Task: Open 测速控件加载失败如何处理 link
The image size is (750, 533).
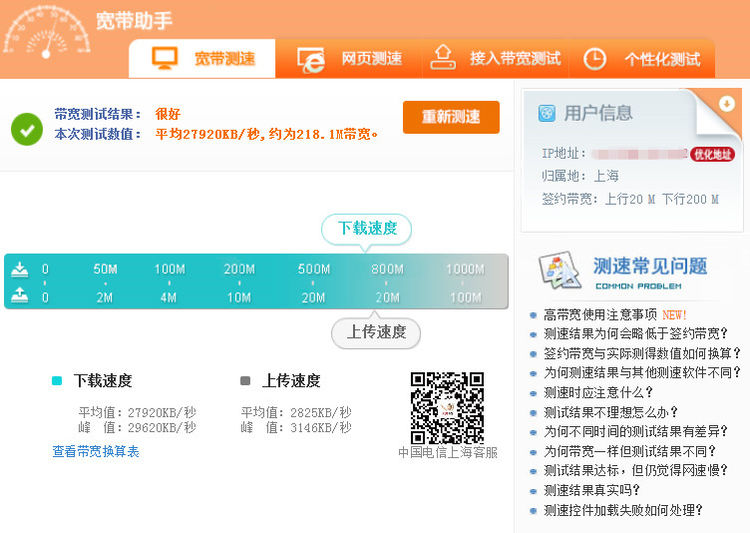Action: pyautogui.click(x=623, y=511)
